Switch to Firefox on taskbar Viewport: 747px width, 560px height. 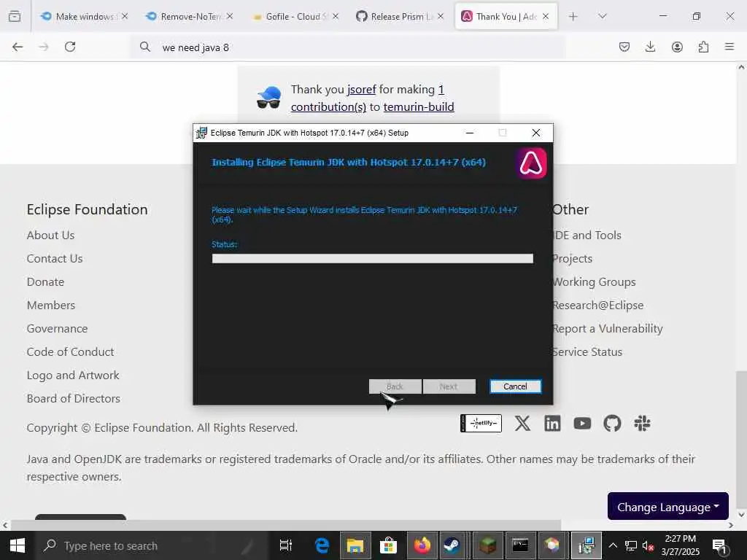(x=422, y=545)
